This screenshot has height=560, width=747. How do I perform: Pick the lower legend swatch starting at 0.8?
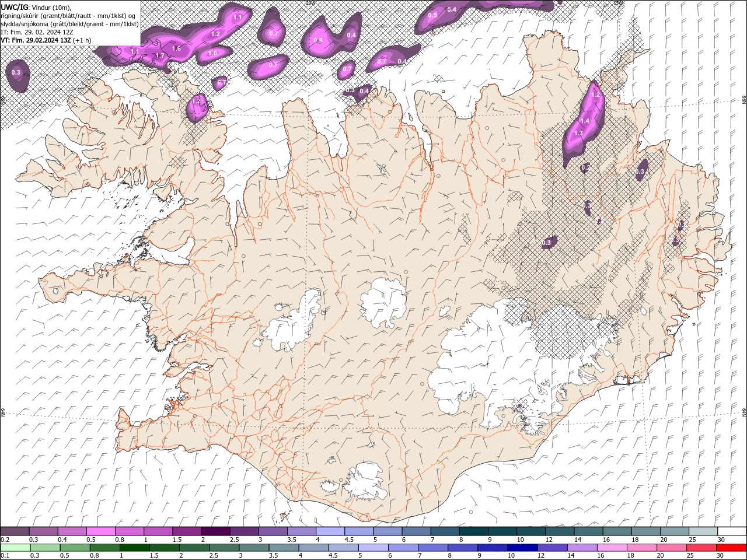(104, 548)
